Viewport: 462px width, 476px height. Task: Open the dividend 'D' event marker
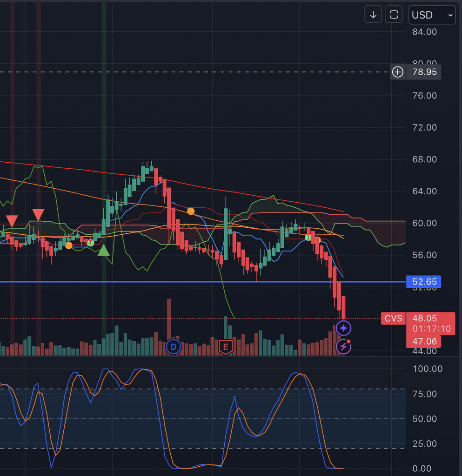[x=174, y=346]
